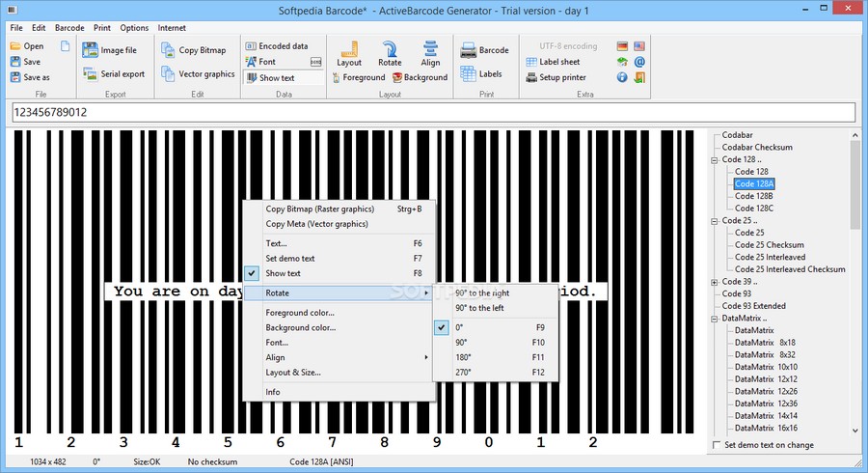Enable Set demo text on change
The height and width of the screenshot is (473, 868).
716,445
